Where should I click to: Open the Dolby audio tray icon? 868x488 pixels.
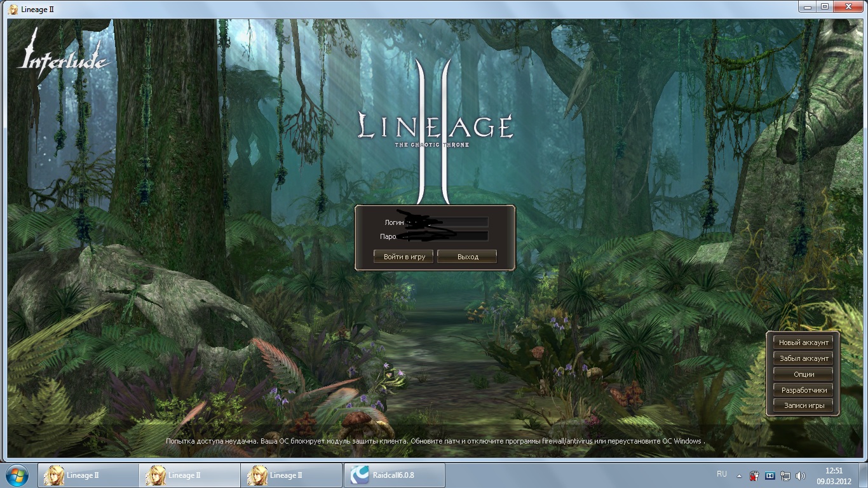770,475
